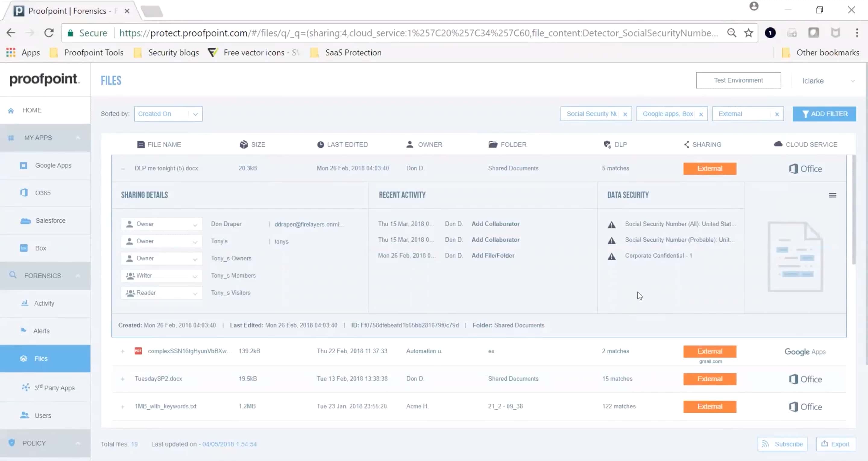Screen dimensions: 868x461
Task: Open 3rd Party Apps page
Action: (x=45, y=387)
